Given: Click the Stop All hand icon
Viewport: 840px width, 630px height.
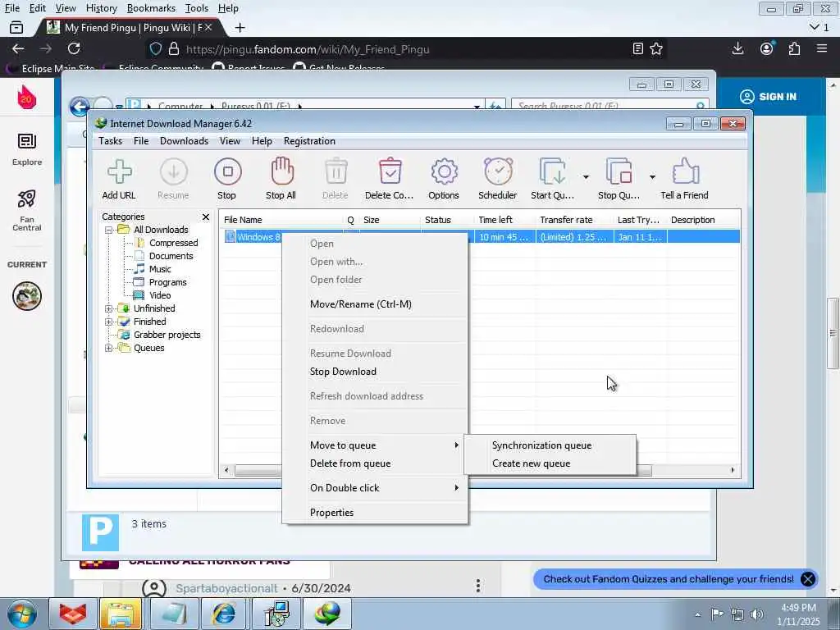Looking at the screenshot, I should [x=282, y=171].
